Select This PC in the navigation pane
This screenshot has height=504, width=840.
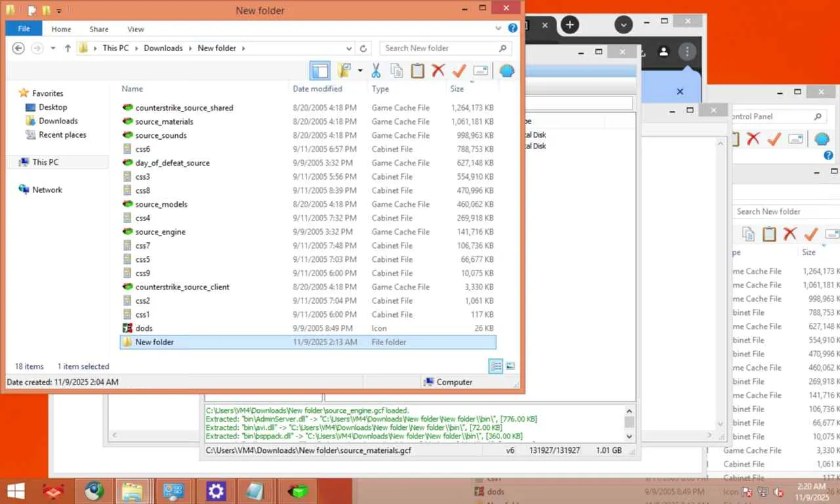point(45,162)
